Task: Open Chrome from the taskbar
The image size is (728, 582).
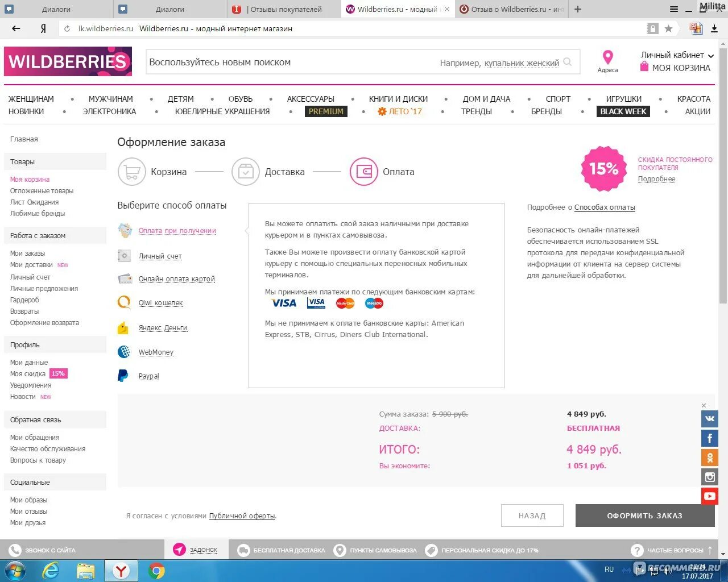Action: [x=156, y=571]
